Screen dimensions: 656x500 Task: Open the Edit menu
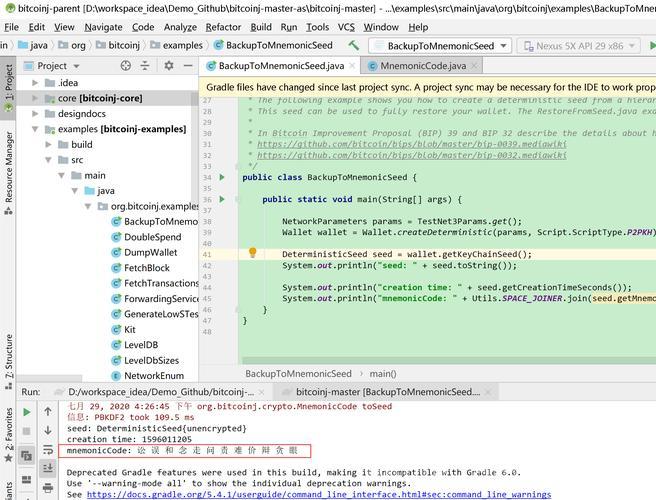point(37,27)
